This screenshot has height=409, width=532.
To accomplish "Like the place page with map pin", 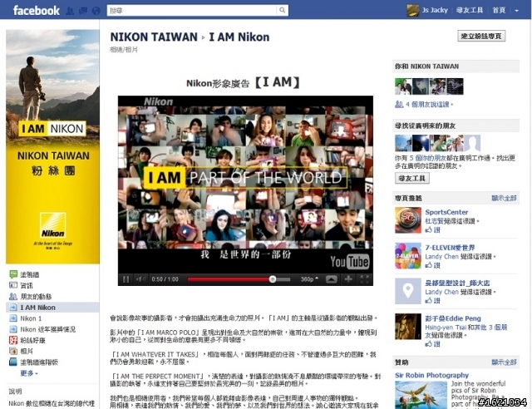I will coord(432,300).
